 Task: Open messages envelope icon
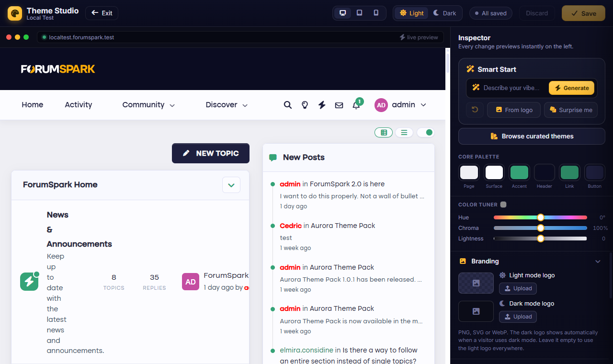point(339,105)
